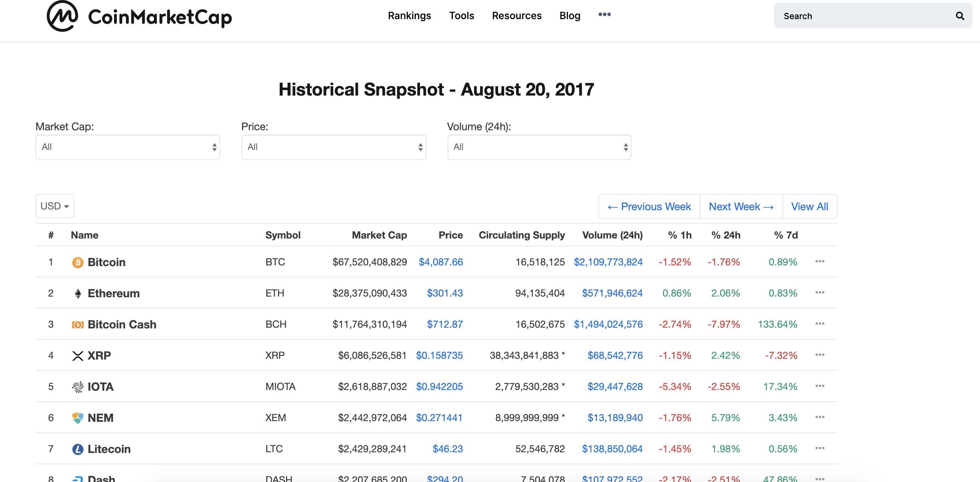Open the USD currency selector
This screenshot has height=482, width=980.
pyautogui.click(x=55, y=206)
